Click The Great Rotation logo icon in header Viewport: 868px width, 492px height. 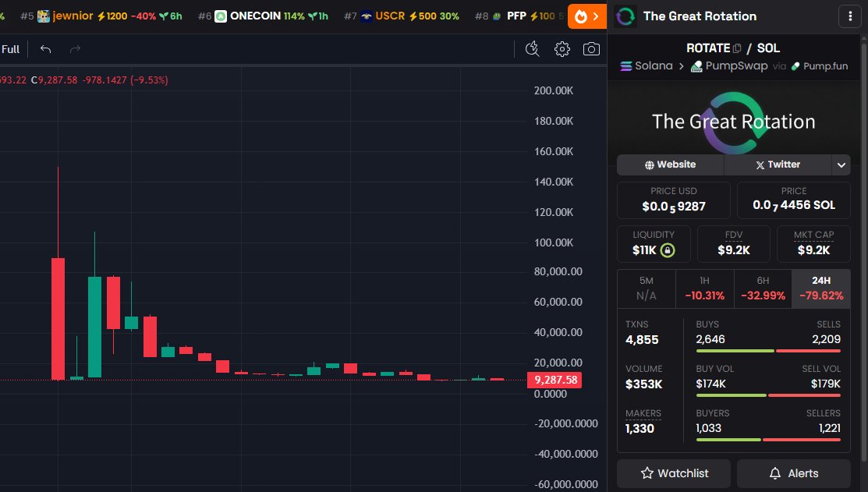point(625,16)
